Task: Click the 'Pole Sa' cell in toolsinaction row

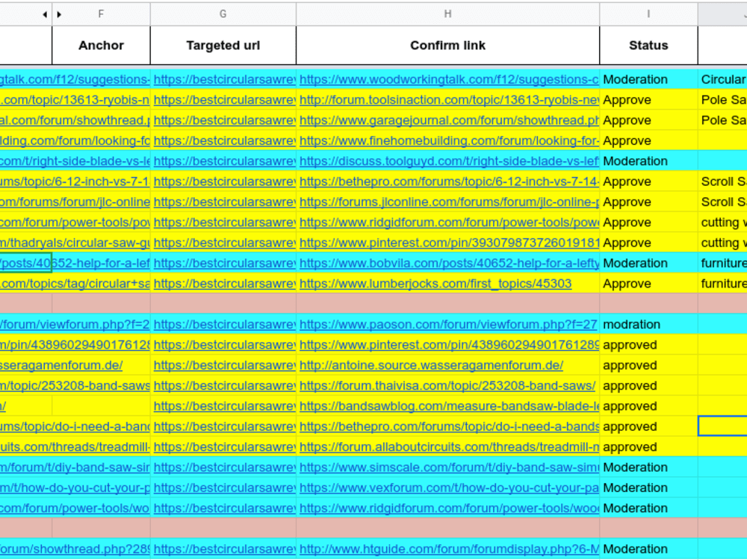Action: tap(723, 100)
